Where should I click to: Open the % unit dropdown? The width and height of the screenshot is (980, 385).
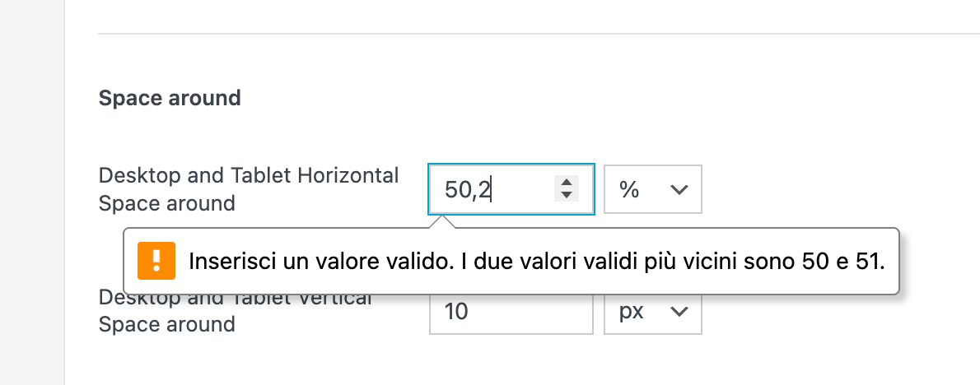click(652, 189)
